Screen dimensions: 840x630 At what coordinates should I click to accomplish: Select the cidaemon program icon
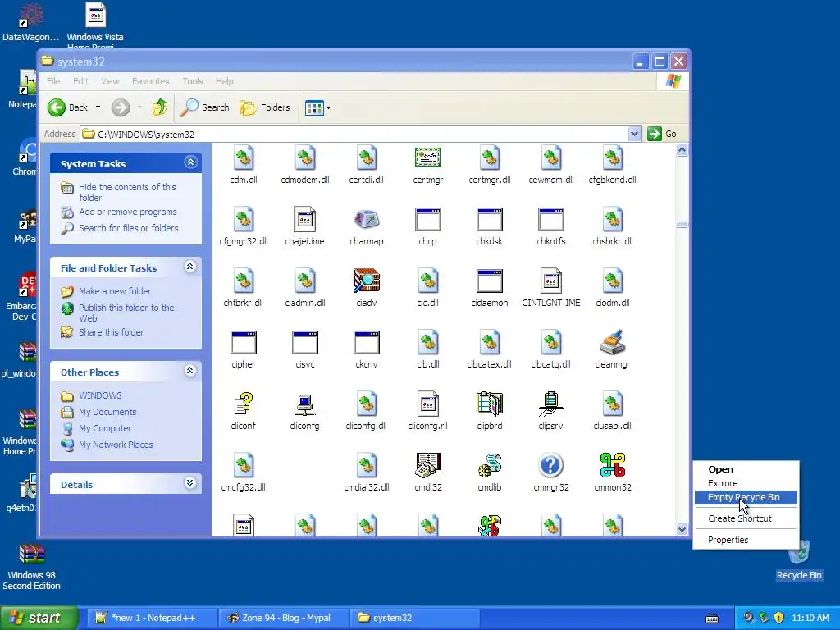coord(489,281)
